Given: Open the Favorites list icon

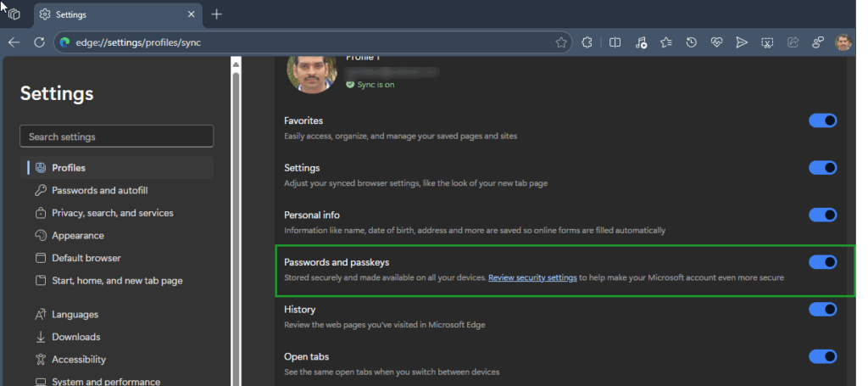Looking at the screenshot, I should (x=666, y=42).
